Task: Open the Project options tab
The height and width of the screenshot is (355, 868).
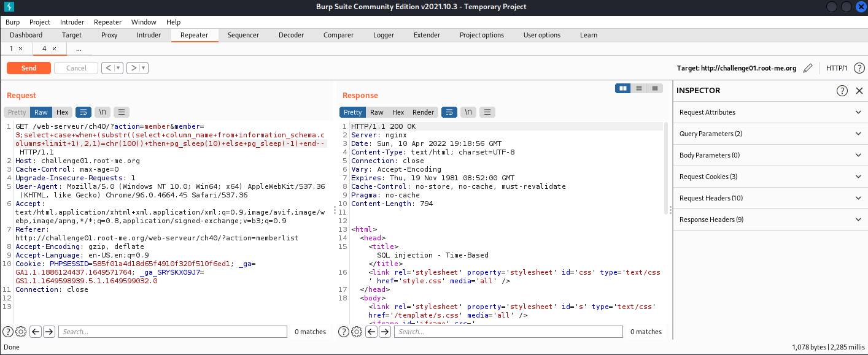Action: [x=482, y=35]
